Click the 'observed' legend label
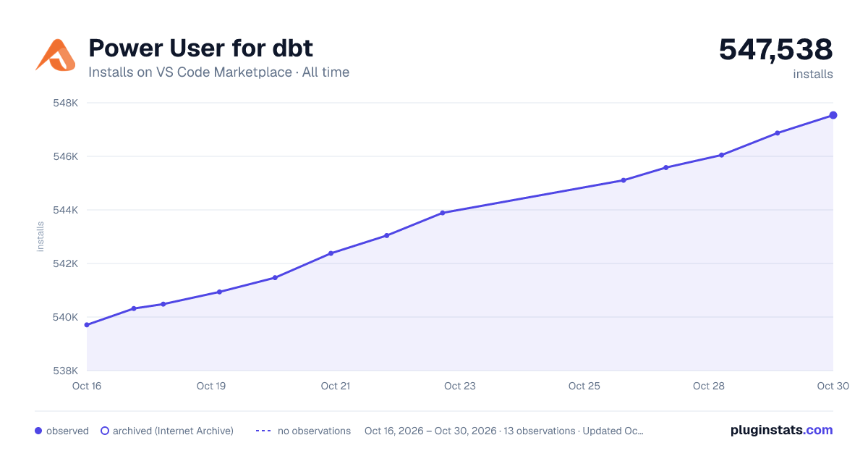The width and height of the screenshot is (868, 456). (67, 431)
